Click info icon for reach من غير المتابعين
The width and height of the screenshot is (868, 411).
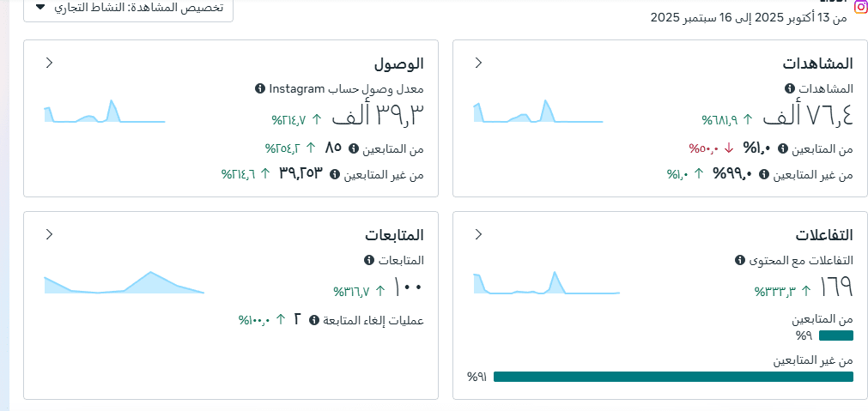click(334, 174)
